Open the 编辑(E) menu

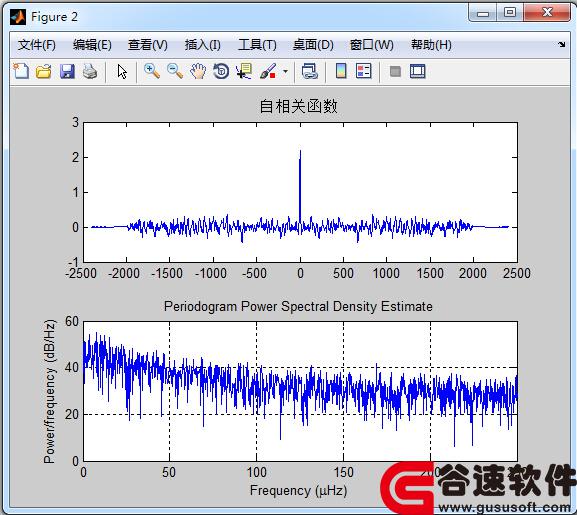coord(92,45)
